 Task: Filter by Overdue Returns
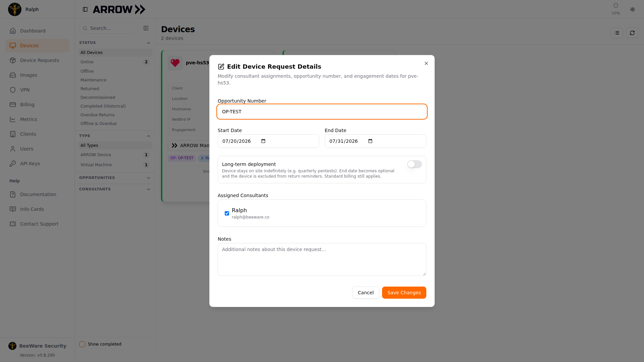[x=115, y=115]
